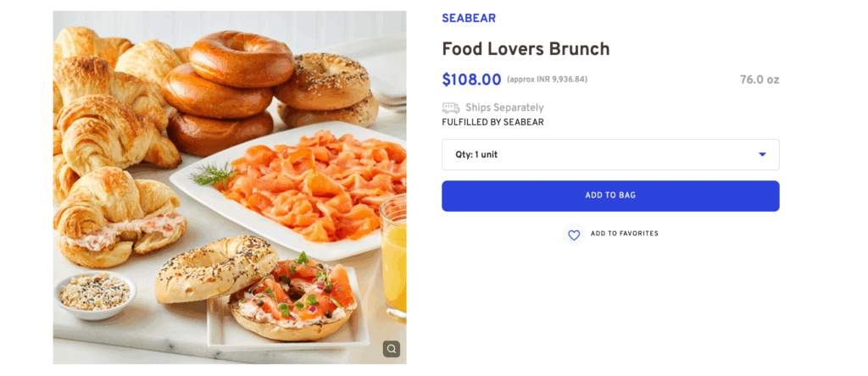The image size is (868, 376).
Task: Click the $108.00 price
Action: pos(471,80)
